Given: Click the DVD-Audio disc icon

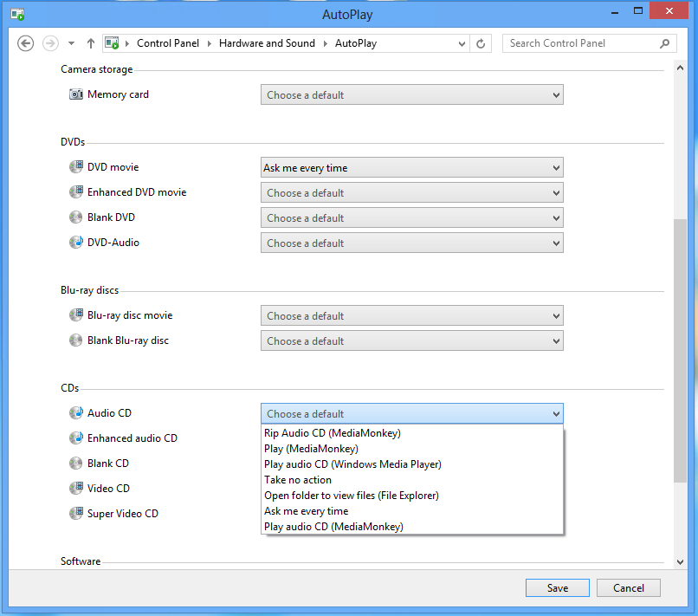Looking at the screenshot, I should click(x=76, y=243).
